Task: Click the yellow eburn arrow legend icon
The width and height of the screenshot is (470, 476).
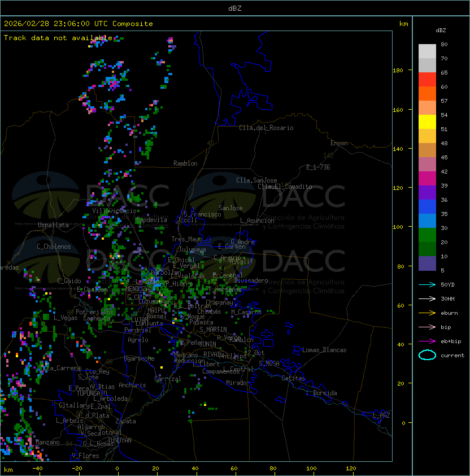Action: (427, 313)
